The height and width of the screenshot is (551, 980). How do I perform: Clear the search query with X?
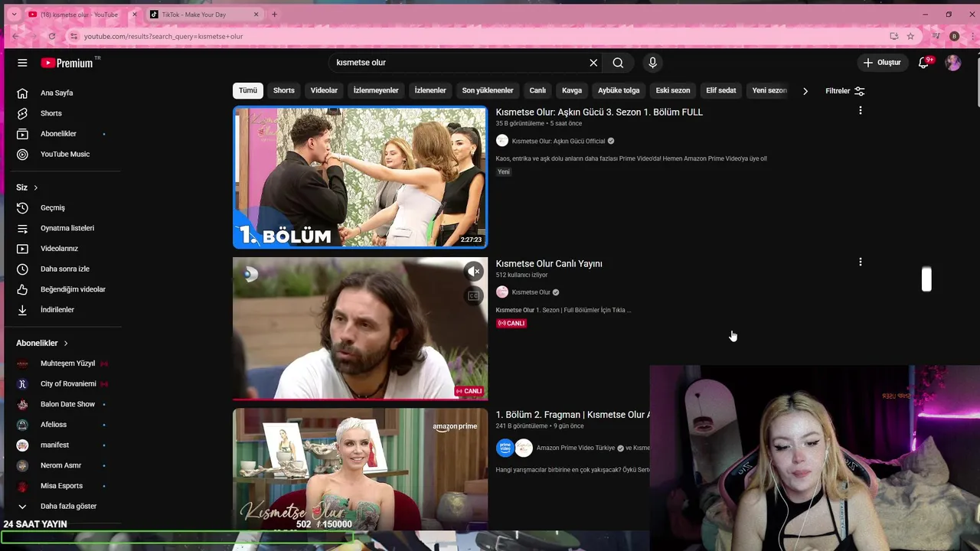tap(593, 63)
